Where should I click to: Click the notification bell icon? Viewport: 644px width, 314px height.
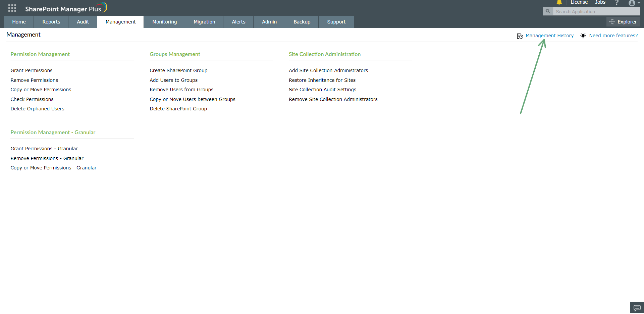pos(559,2)
